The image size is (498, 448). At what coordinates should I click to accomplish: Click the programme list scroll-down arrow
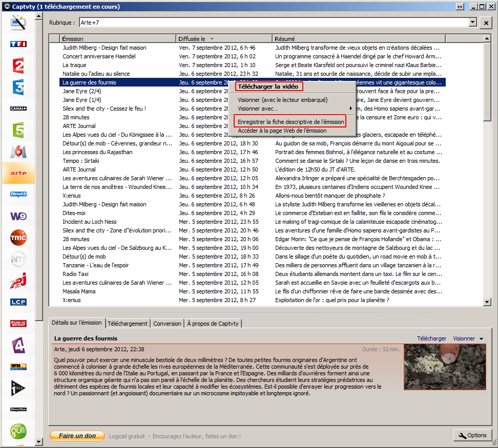[487, 302]
